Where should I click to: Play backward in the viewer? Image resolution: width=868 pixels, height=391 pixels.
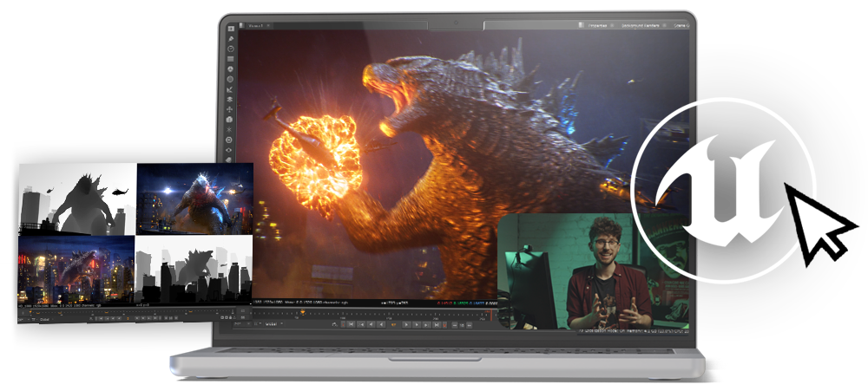pyautogui.click(x=381, y=324)
